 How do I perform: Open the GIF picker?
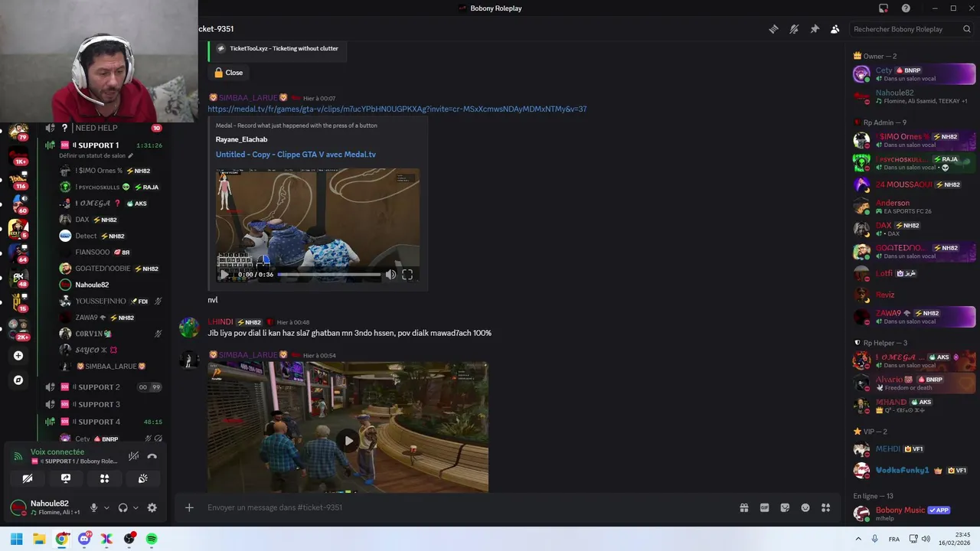764,507
